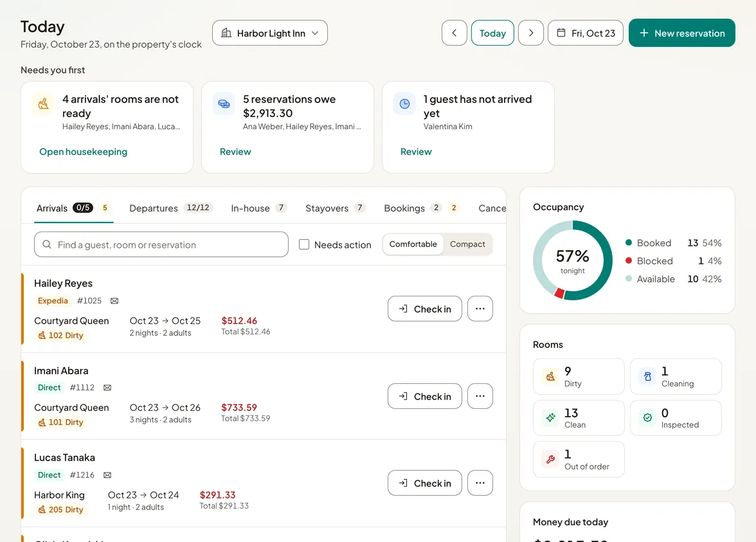Click the spray bottle icon in the Cleaning tile
The height and width of the screenshot is (542, 756).
point(647,377)
